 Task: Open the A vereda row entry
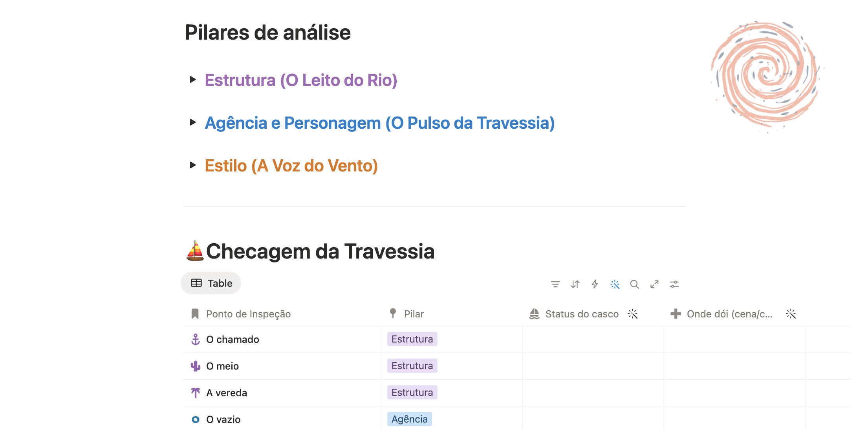point(227,393)
